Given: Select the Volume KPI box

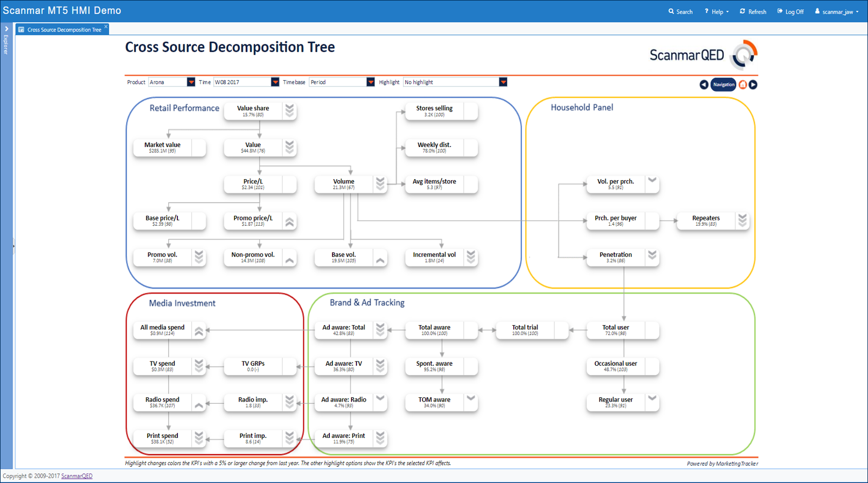Looking at the screenshot, I should tap(343, 185).
